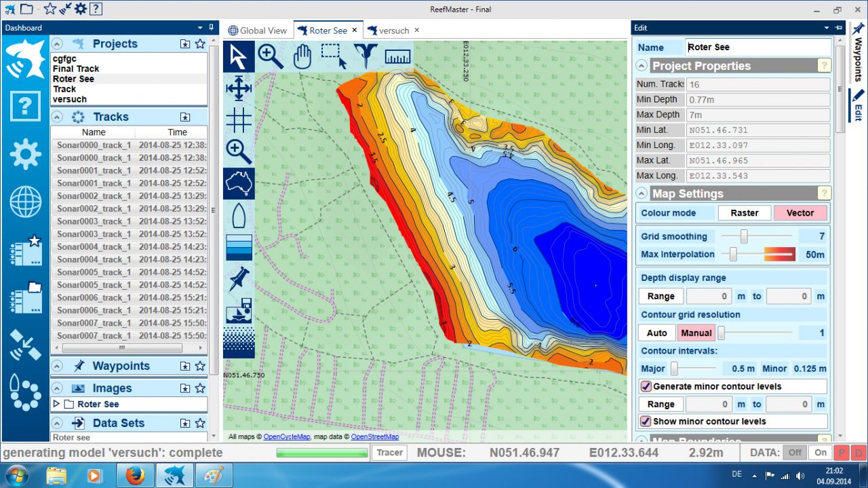868x488 pixels.
Task: Choose the measure ruler tool
Action: point(397,56)
